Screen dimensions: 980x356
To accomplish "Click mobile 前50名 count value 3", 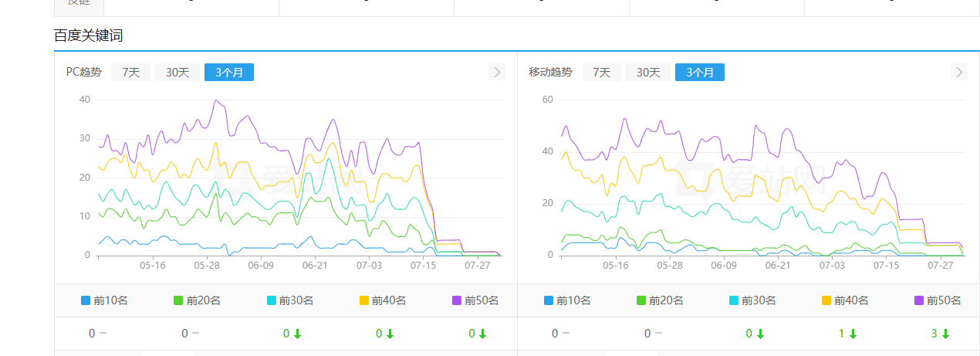I will (x=934, y=334).
